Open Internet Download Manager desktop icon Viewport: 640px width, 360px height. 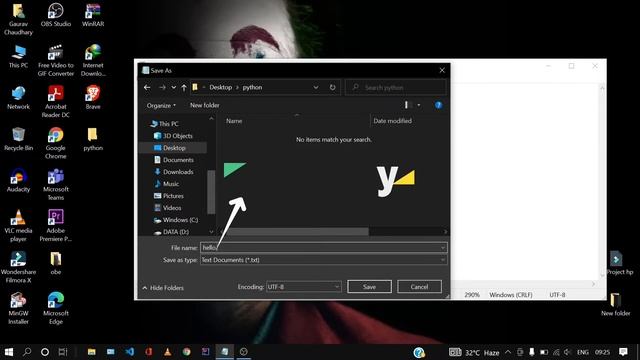click(93, 60)
